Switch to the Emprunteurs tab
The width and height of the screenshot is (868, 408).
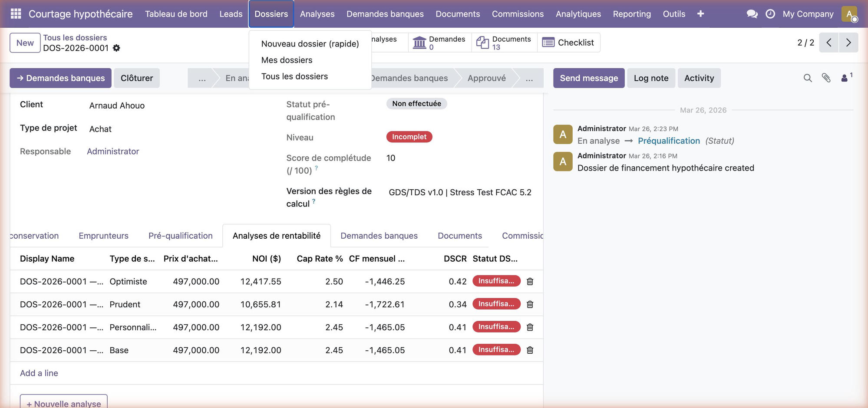[x=103, y=236]
